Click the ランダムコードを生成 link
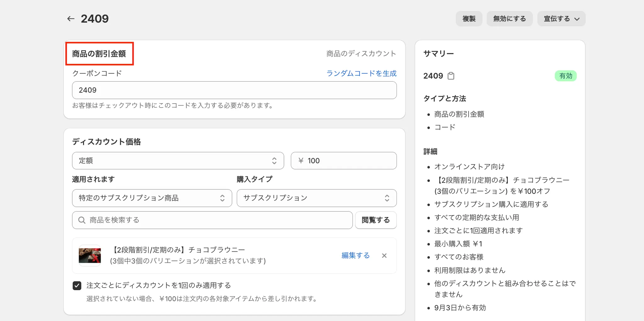The image size is (644, 321). [361, 73]
